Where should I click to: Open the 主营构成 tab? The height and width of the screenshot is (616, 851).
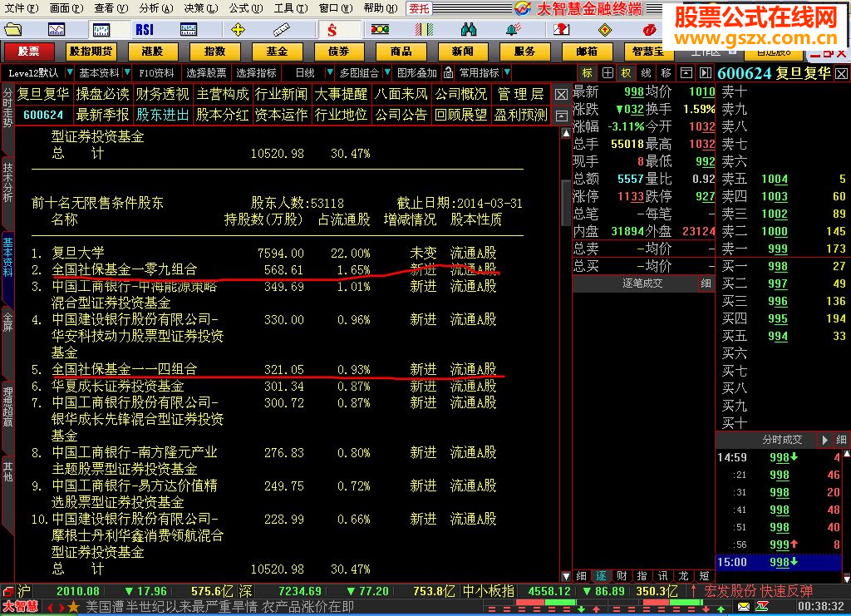[222, 94]
